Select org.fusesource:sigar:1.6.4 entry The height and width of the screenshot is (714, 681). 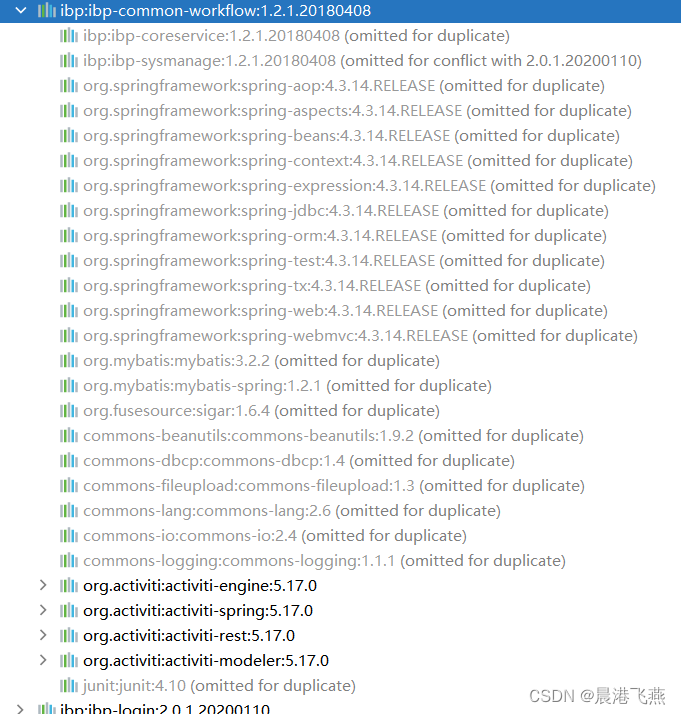(261, 411)
